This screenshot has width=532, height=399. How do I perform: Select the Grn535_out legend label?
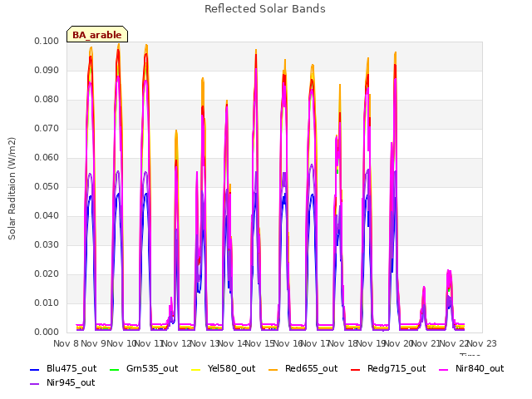click(152, 368)
